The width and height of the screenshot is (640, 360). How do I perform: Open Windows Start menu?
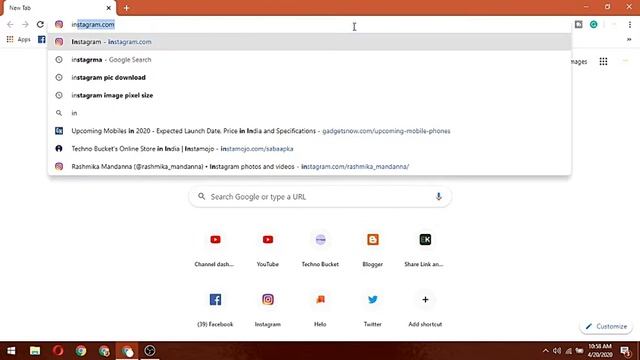[11, 351]
